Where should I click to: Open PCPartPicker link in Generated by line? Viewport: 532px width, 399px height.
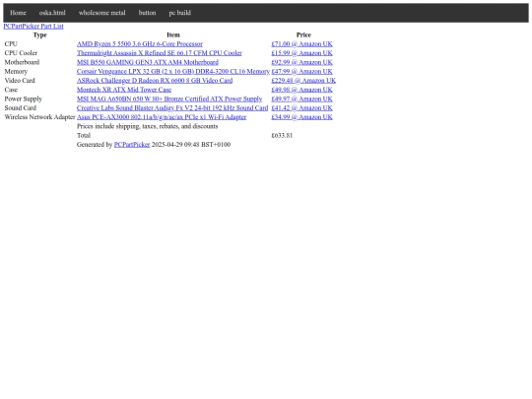coord(132,145)
